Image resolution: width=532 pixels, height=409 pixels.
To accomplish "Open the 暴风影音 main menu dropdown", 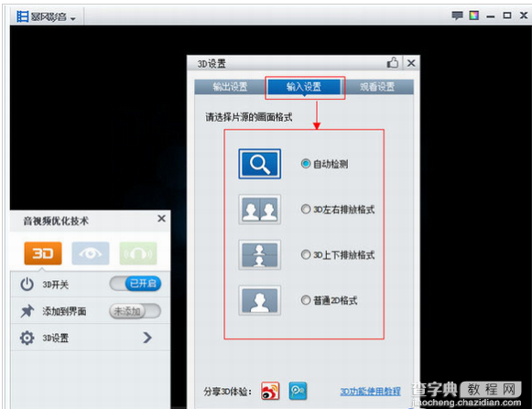I will point(46,16).
